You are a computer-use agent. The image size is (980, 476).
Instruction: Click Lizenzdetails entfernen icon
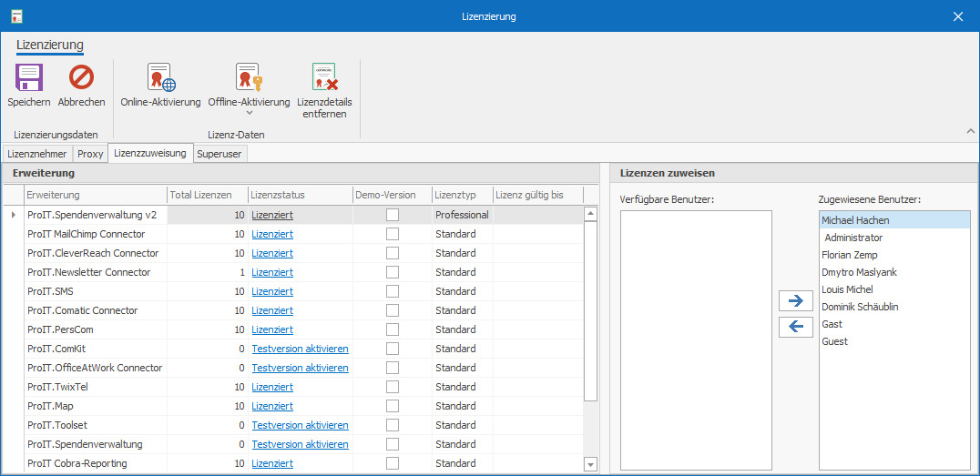(324, 78)
